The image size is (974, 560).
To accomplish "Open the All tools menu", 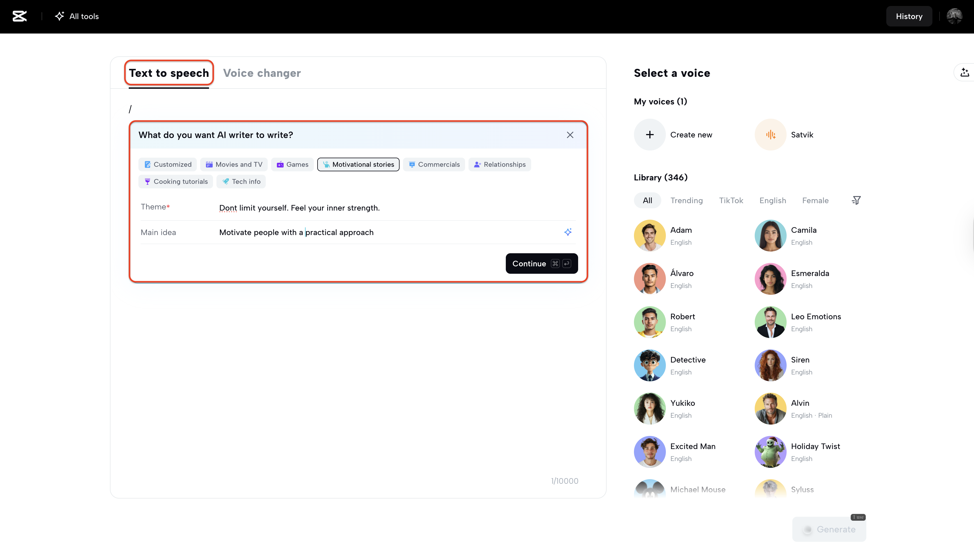I will pos(76,16).
